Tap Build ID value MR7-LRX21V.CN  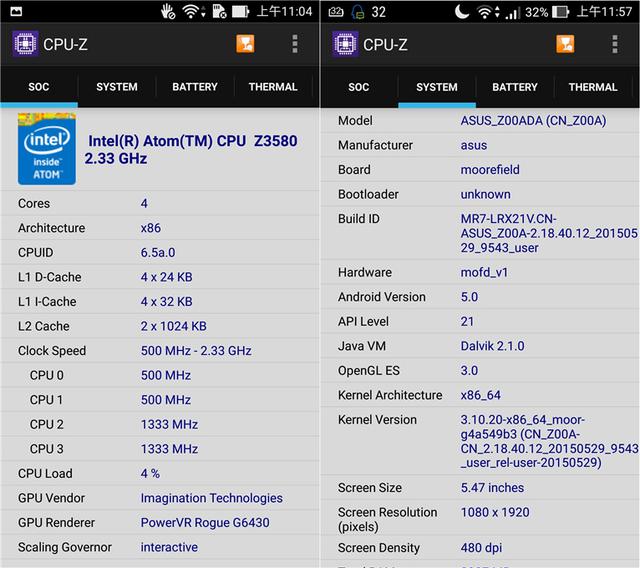(549, 233)
